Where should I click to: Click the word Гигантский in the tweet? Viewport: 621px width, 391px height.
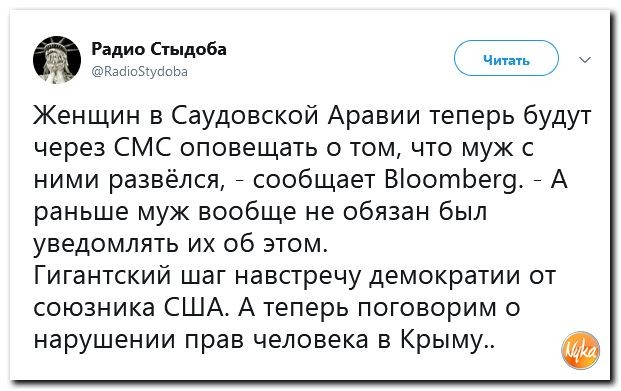pos(103,276)
